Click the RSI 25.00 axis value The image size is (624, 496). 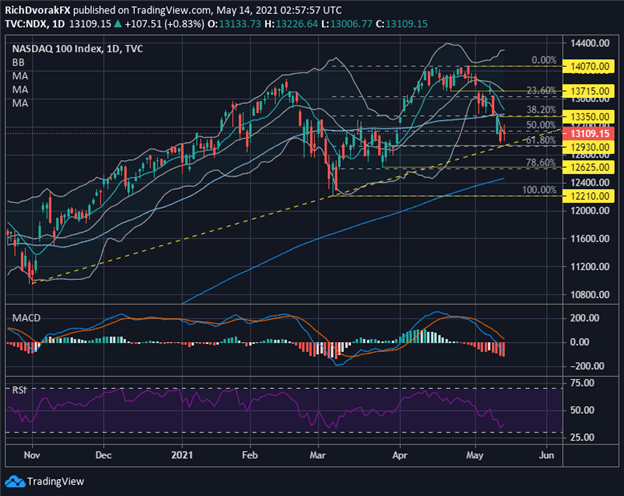[582, 437]
